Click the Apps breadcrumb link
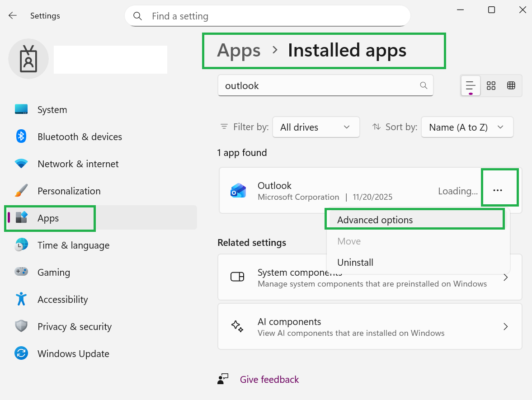Image resolution: width=532 pixels, height=400 pixels. (x=239, y=51)
